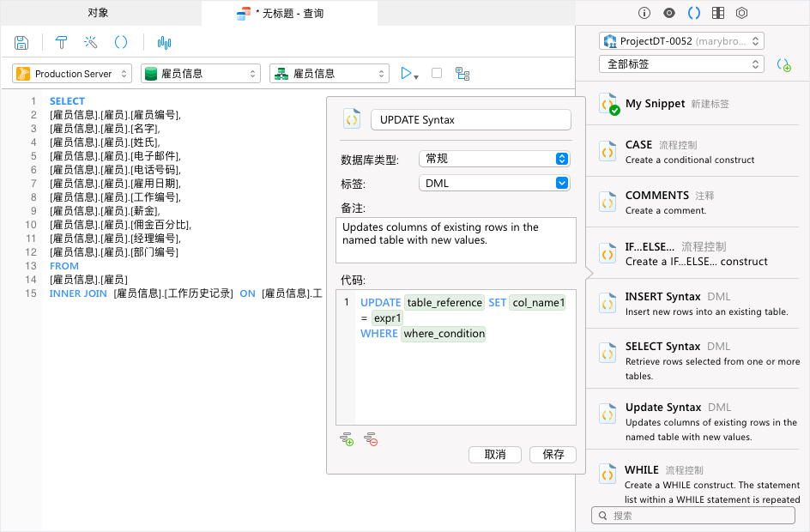810x532 pixels.
Task: Click the ON keyword on line 15
Action: [x=247, y=293]
